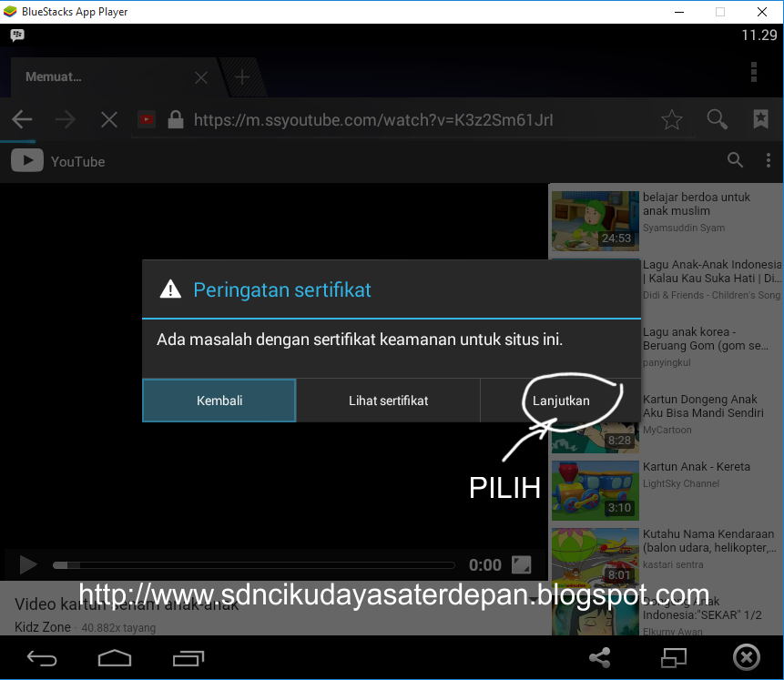Choose Kembali in the certificate warning

point(219,401)
